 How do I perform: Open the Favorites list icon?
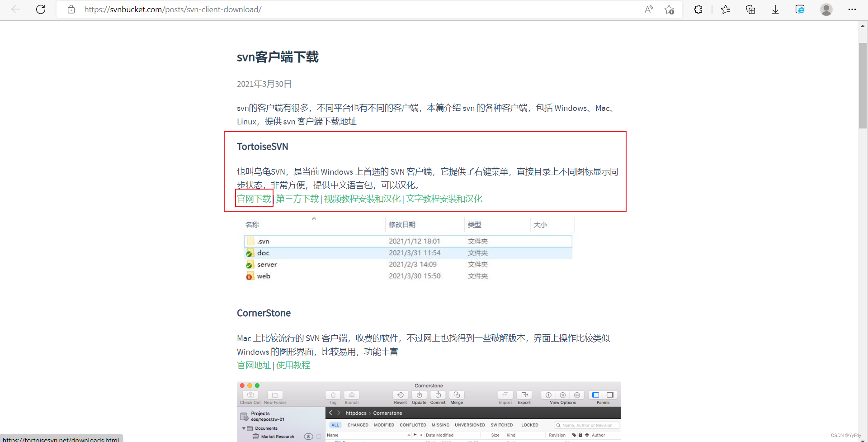726,10
